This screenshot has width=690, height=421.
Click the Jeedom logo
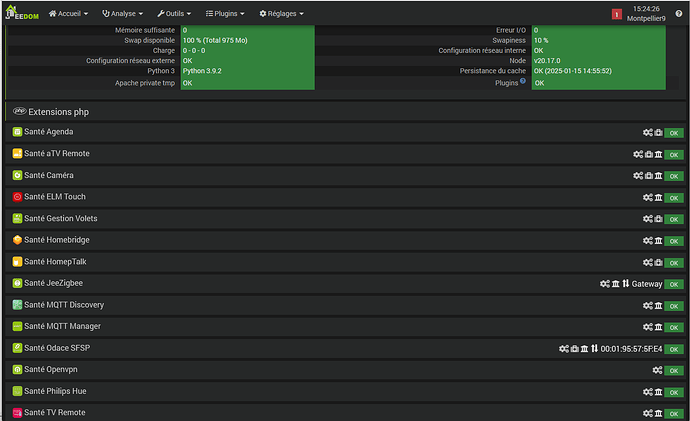22,13
